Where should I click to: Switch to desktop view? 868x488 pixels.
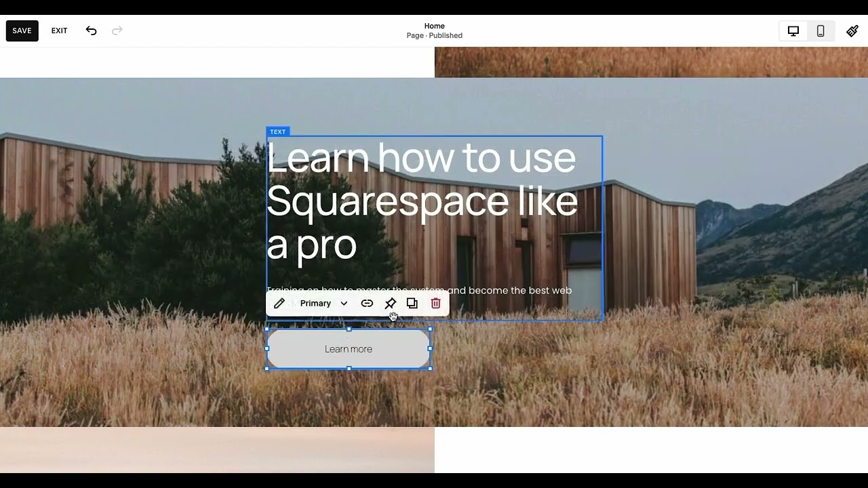pos(793,30)
